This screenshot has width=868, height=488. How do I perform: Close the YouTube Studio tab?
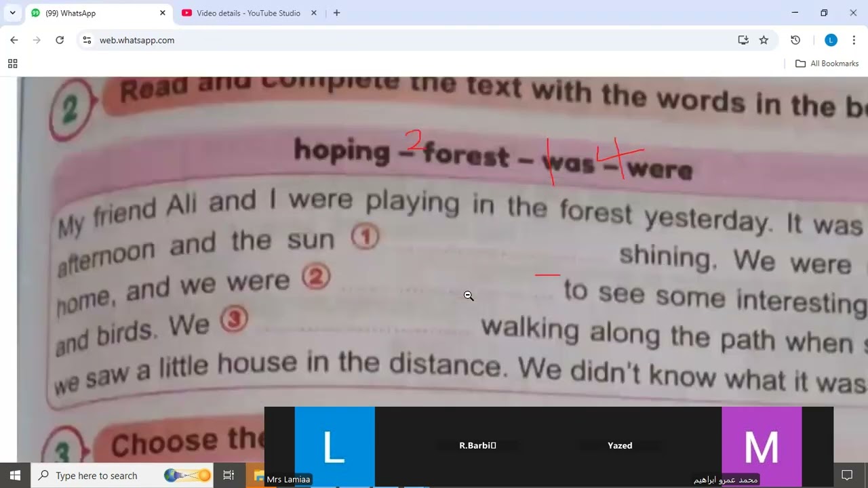314,13
